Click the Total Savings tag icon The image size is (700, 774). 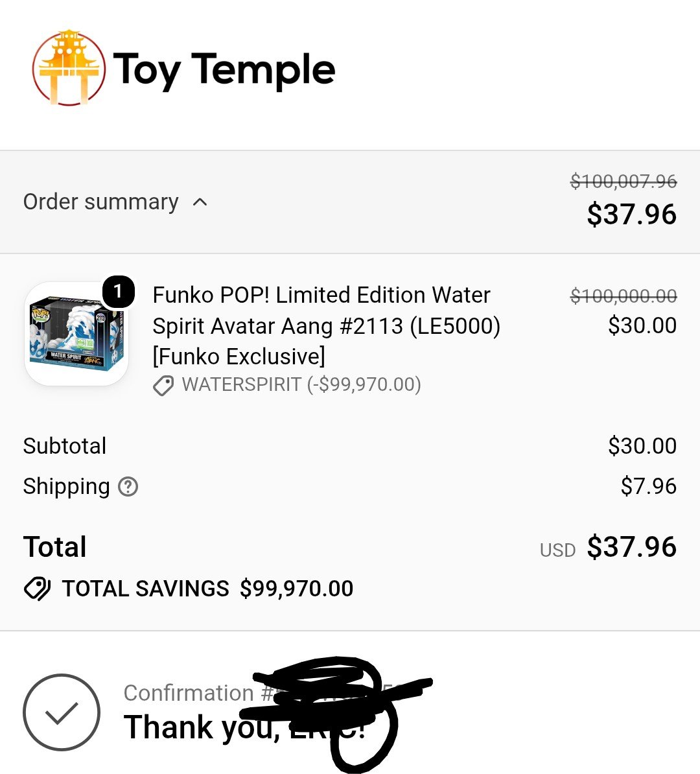(37, 589)
